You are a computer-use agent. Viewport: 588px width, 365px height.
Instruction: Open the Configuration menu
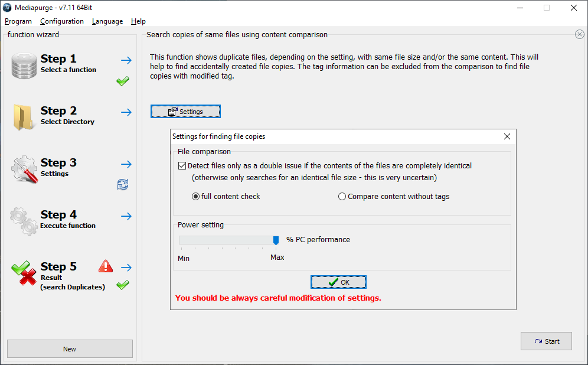click(x=62, y=21)
